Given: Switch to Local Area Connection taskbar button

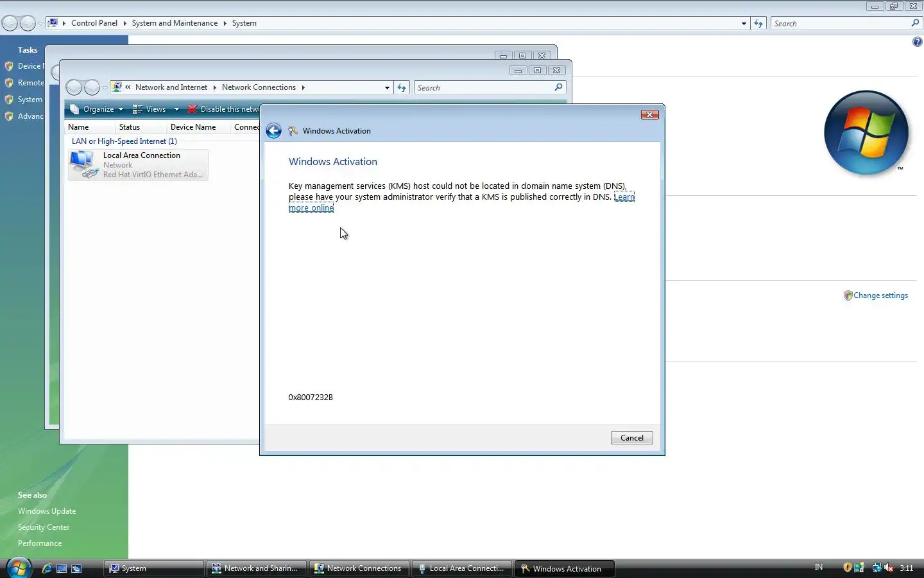Looking at the screenshot, I should 461,568.
